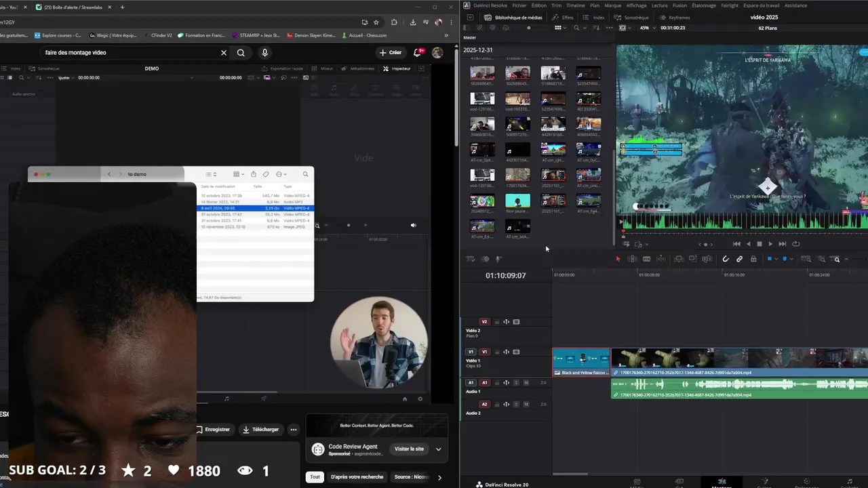Click the full extent zoom icon
868x488 pixels.
point(806,259)
